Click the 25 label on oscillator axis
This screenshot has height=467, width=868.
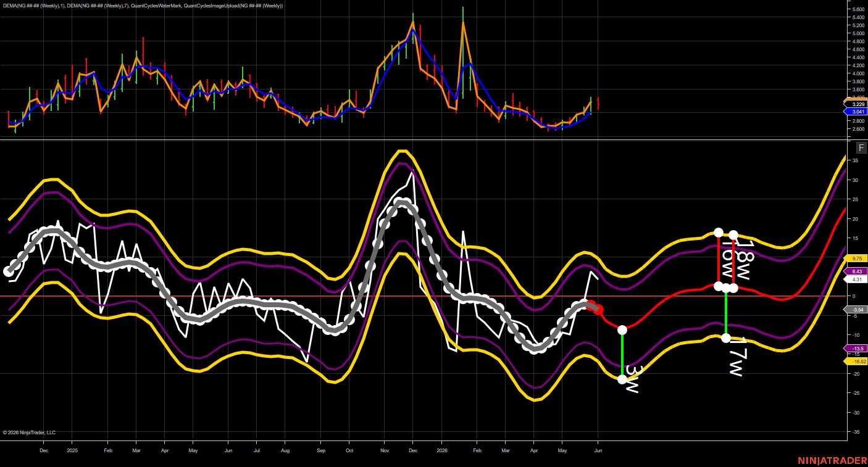856,199
